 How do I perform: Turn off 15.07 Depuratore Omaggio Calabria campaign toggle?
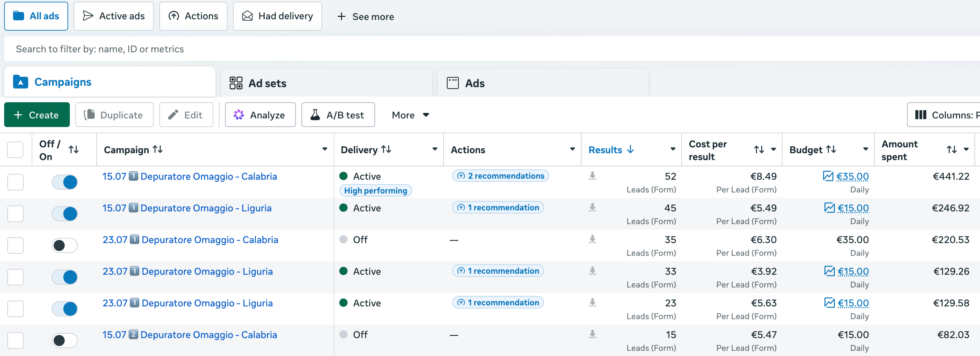pos(65,182)
